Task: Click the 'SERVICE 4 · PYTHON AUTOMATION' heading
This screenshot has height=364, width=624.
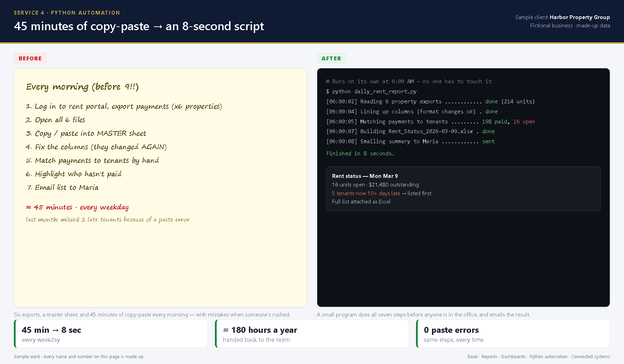Action: 67,13
